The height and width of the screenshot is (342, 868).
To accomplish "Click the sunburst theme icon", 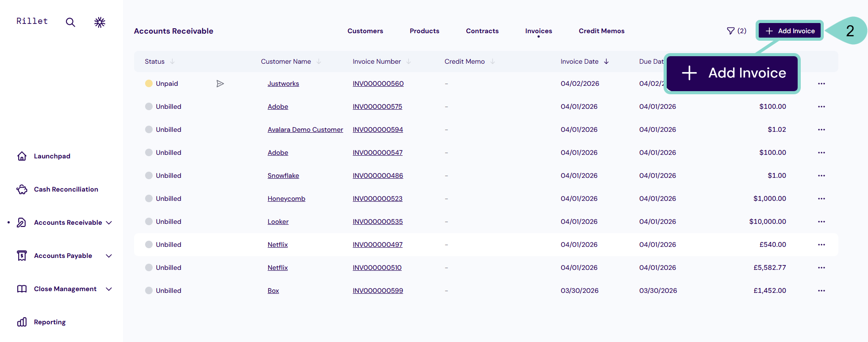I will tap(100, 22).
